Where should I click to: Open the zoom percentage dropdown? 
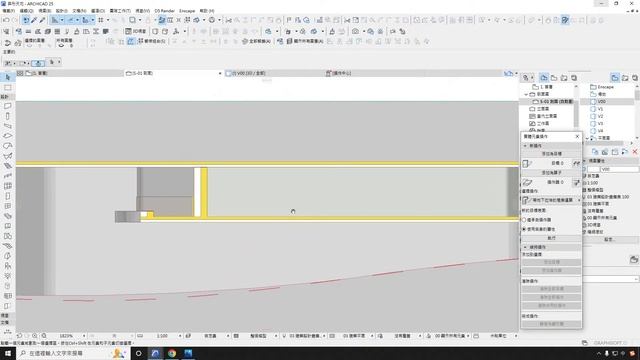84,336
